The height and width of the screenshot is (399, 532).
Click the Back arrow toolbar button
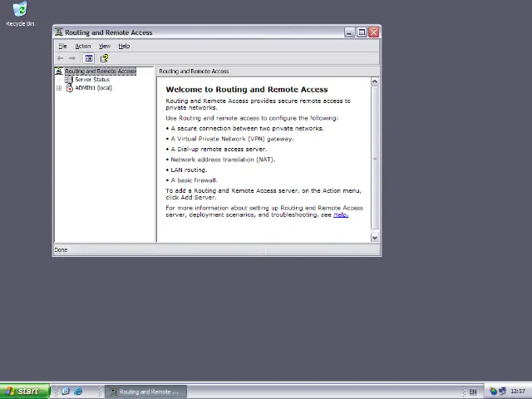(x=61, y=58)
